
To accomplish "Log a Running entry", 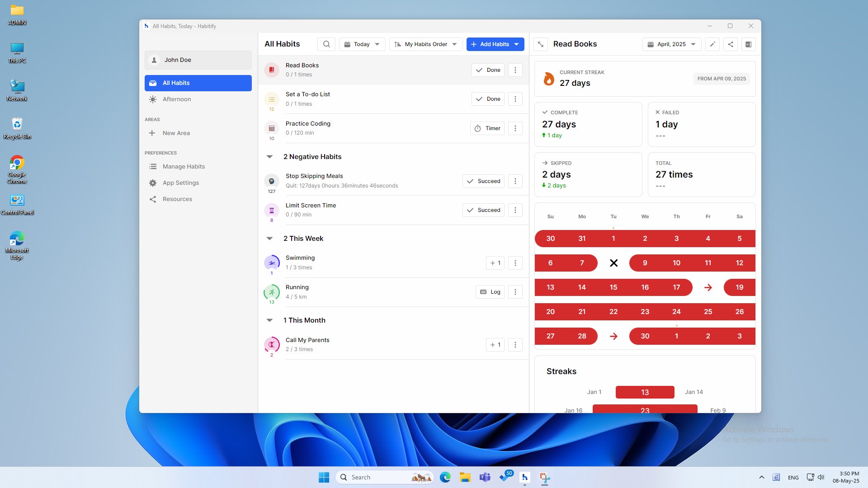I will pos(490,292).
